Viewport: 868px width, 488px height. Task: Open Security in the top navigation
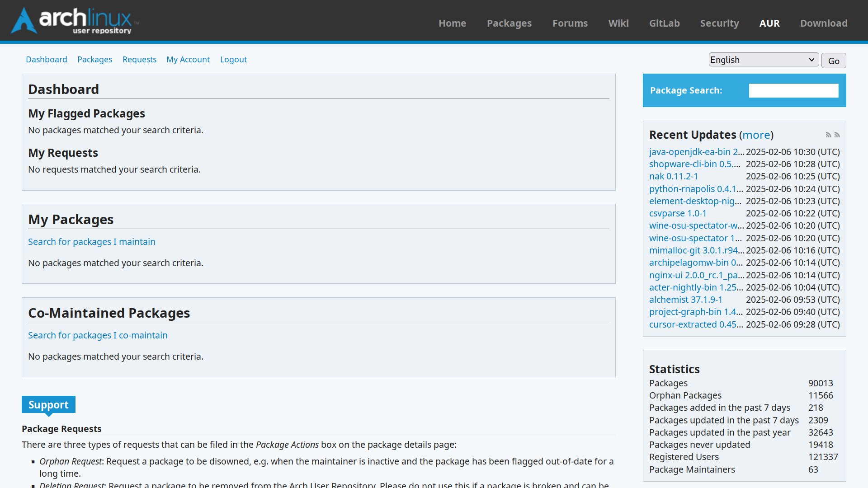pos(719,23)
